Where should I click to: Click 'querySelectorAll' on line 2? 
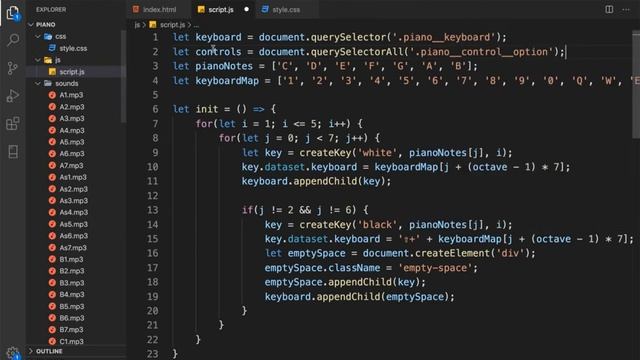(x=357, y=52)
